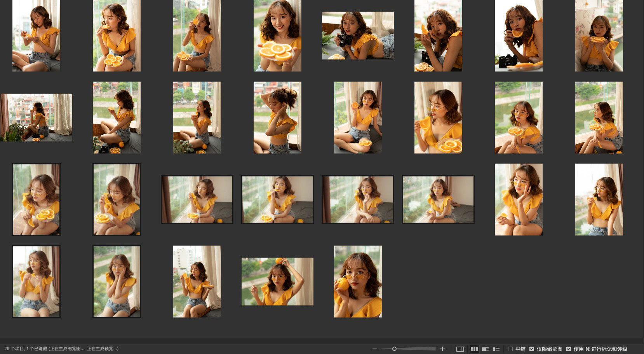Click the item count status text
The image size is (644, 354).
tap(61, 349)
